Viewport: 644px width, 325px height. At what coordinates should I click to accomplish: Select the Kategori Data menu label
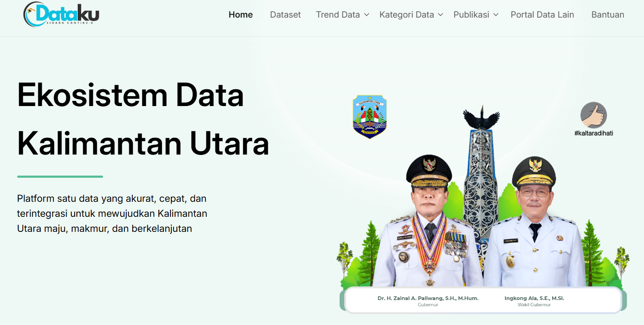(406, 15)
